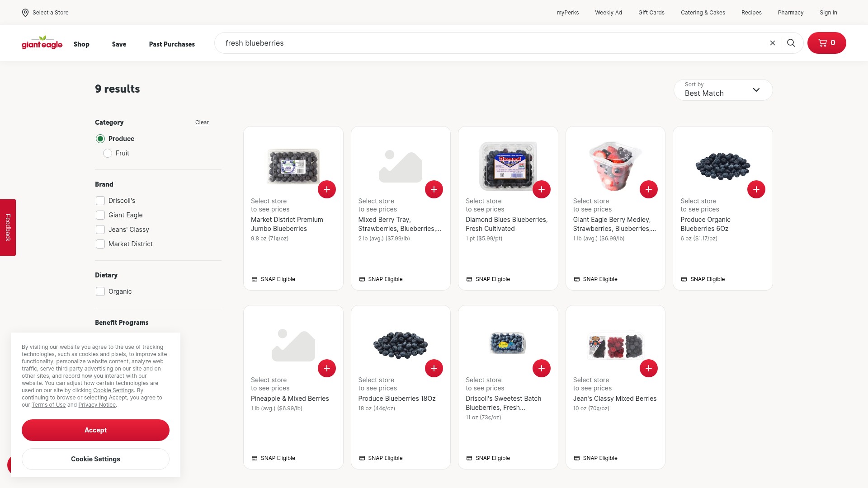868x488 pixels.
Task: Open Driscoll's Sweetest Batch Blueberries image
Action: [x=508, y=343]
